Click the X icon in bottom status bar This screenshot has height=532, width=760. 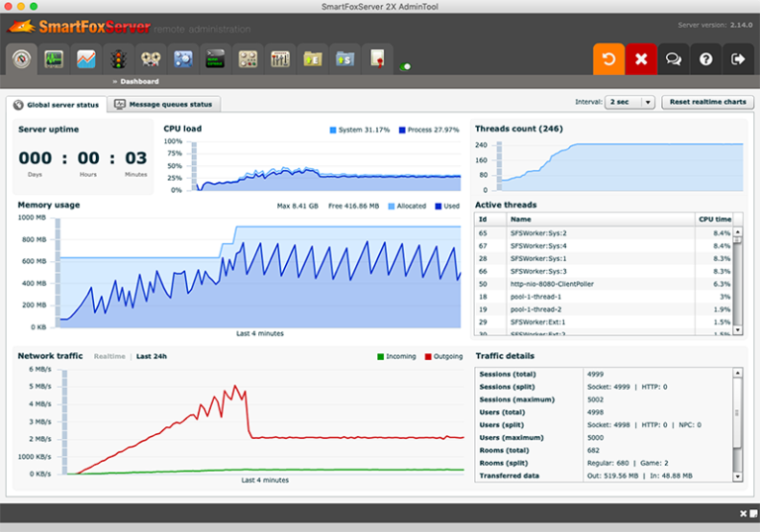[743, 513]
